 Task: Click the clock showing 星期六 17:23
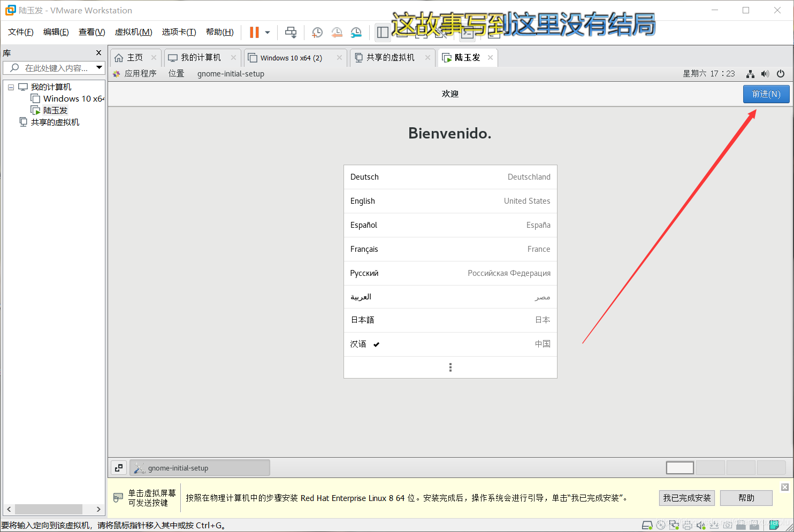tap(709, 73)
